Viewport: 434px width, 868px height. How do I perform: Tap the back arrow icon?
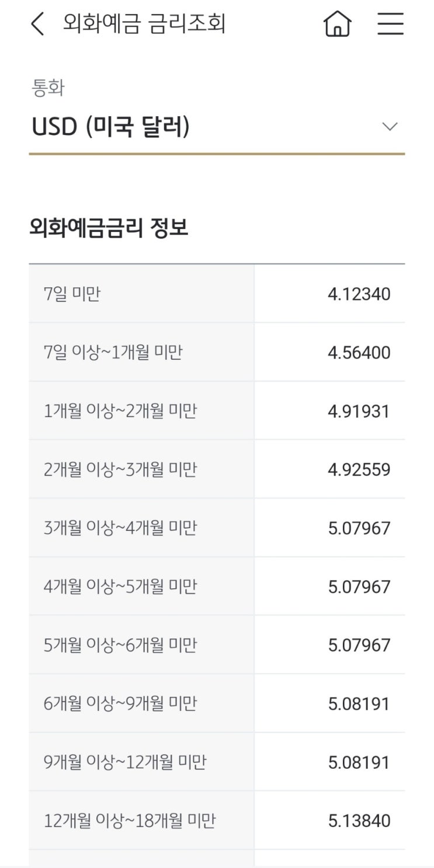click(37, 25)
